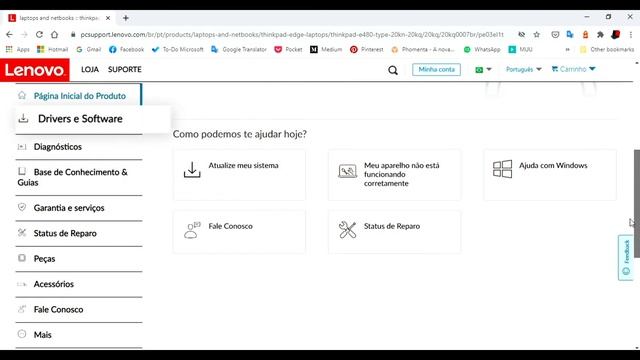Click the address bar URL field

coord(292,35)
